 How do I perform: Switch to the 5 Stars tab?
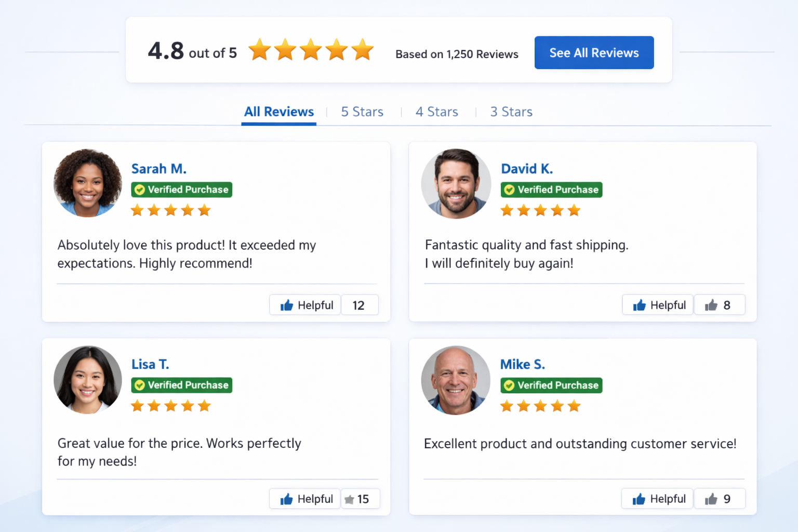362,112
